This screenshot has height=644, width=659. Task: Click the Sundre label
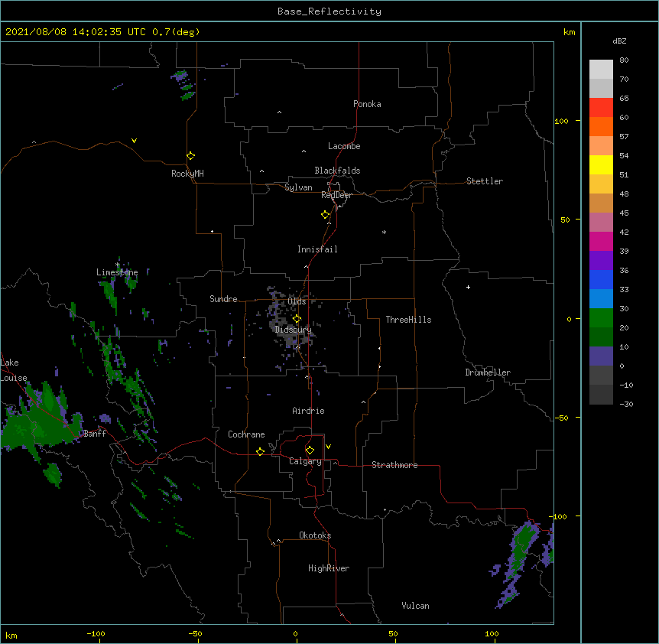point(223,299)
